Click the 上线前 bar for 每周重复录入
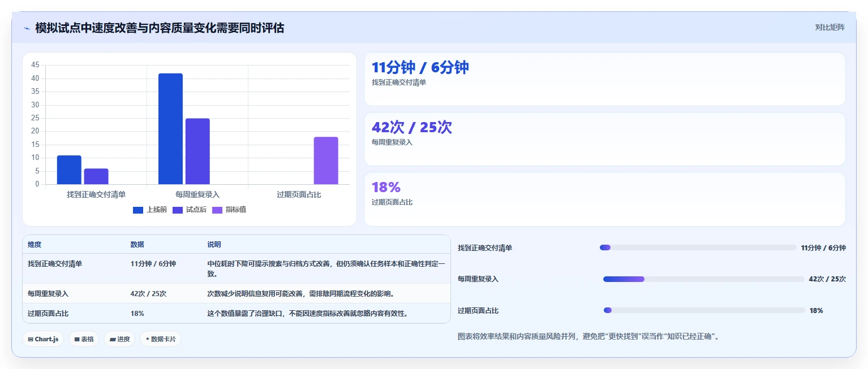 170,129
